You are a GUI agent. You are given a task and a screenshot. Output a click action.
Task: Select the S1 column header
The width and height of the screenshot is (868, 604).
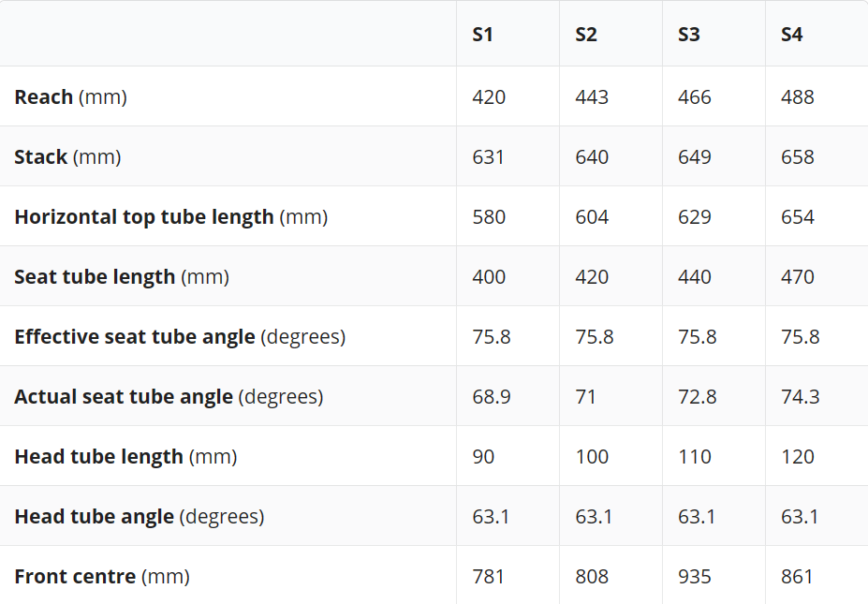[x=482, y=35]
